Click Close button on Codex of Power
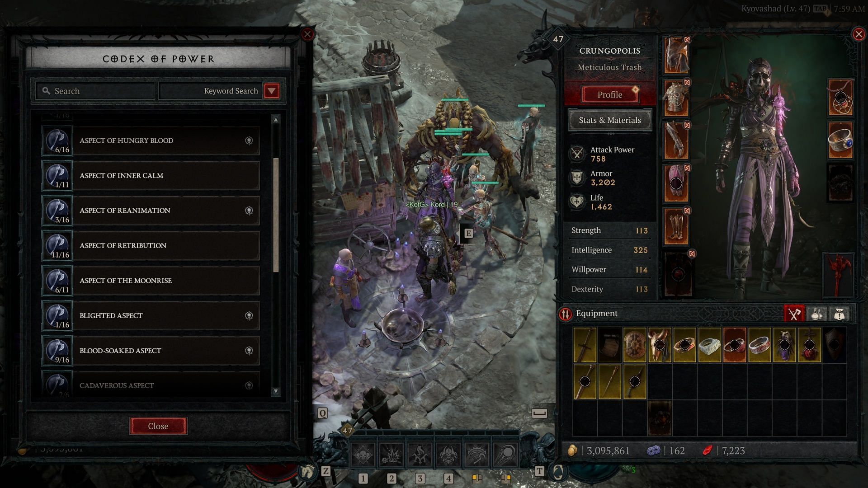This screenshot has width=868, height=488. (x=157, y=426)
